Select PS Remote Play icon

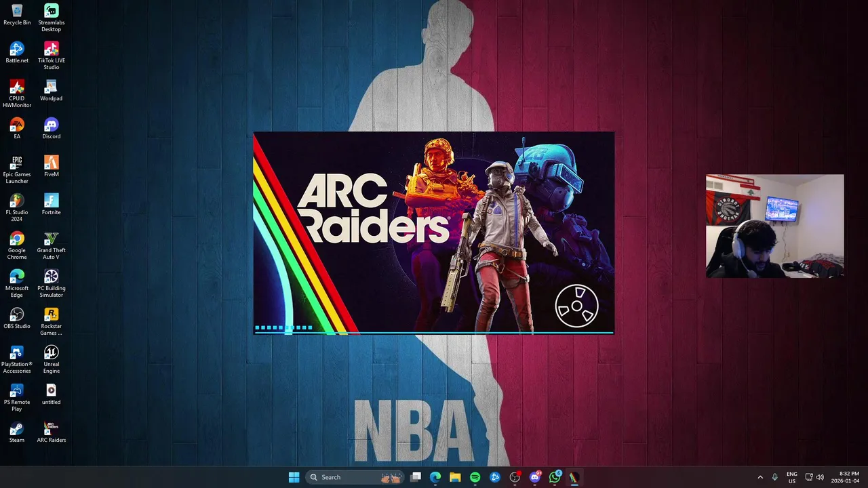tap(17, 397)
